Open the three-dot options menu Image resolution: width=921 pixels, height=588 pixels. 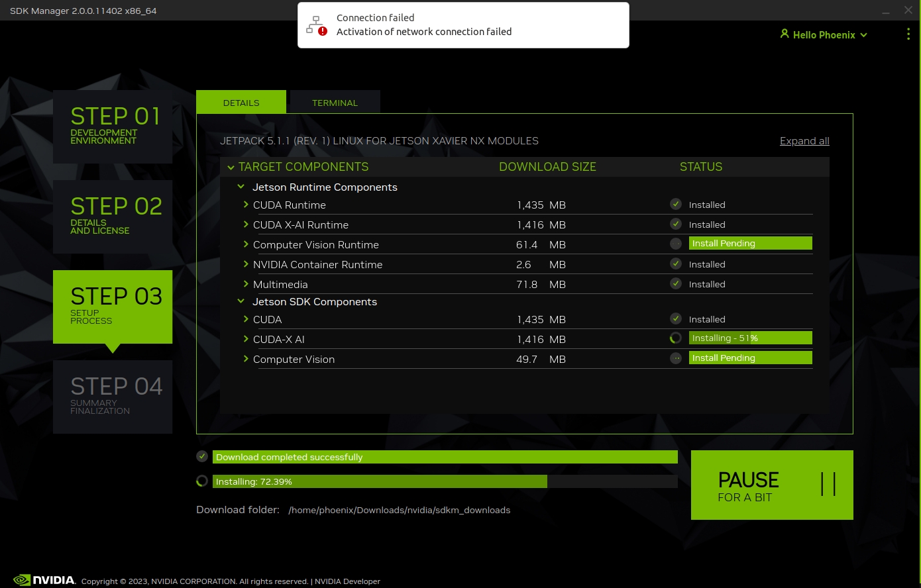(908, 34)
